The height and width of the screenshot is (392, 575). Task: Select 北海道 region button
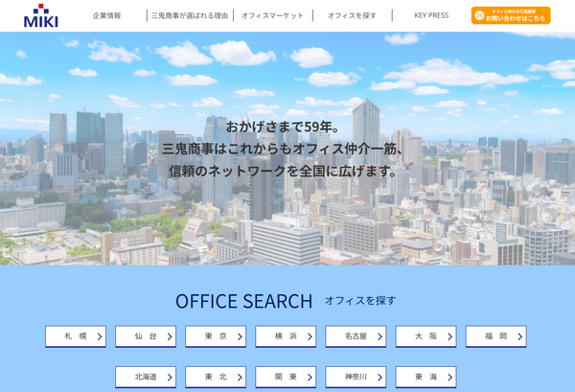pos(146,377)
